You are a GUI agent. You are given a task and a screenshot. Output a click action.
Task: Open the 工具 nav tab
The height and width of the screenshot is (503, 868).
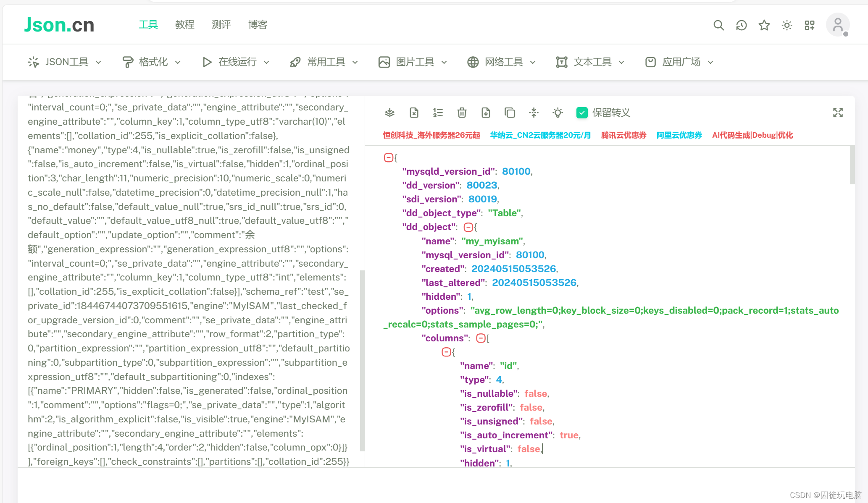(x=148, y=25)
